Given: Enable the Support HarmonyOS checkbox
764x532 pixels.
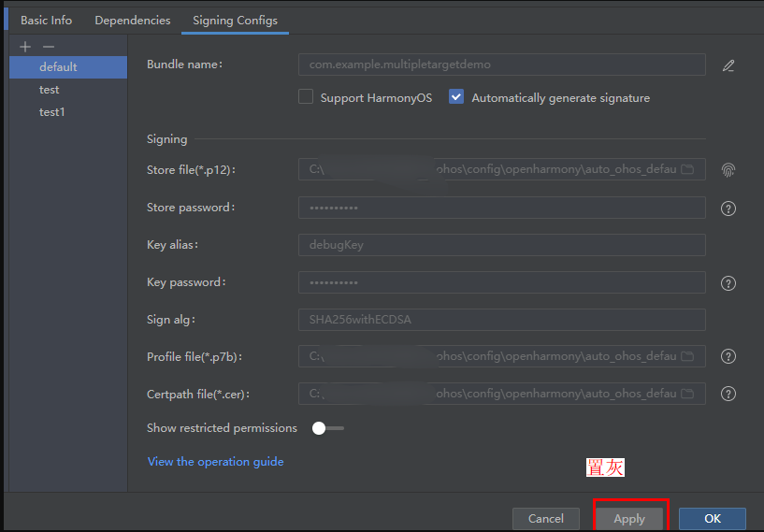Looking at the screenshot, I should point(306,96).
